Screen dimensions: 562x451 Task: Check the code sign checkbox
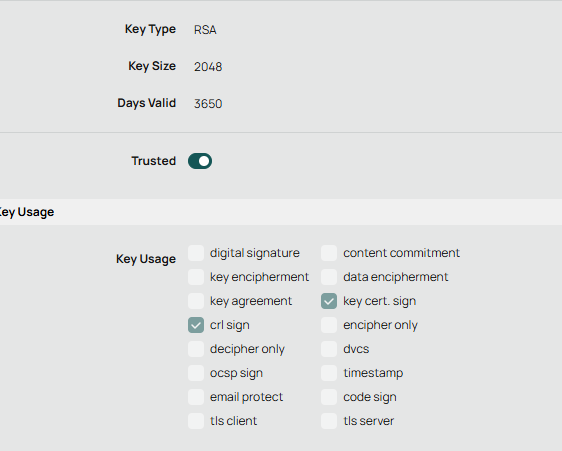coord(329,397)
